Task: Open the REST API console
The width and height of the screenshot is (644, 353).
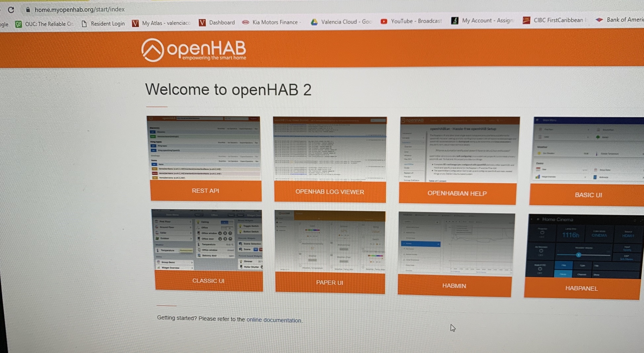Action: [205, 191]
